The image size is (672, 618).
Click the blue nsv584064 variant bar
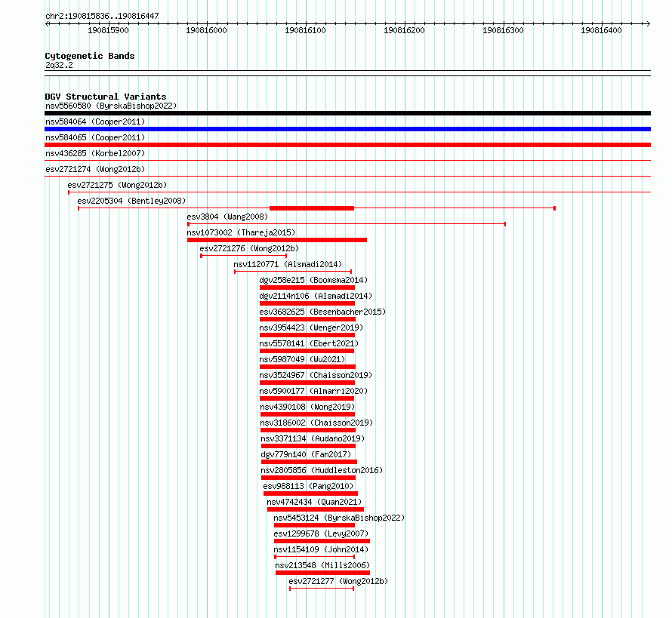pyautogui.click(x=347, y=129)
